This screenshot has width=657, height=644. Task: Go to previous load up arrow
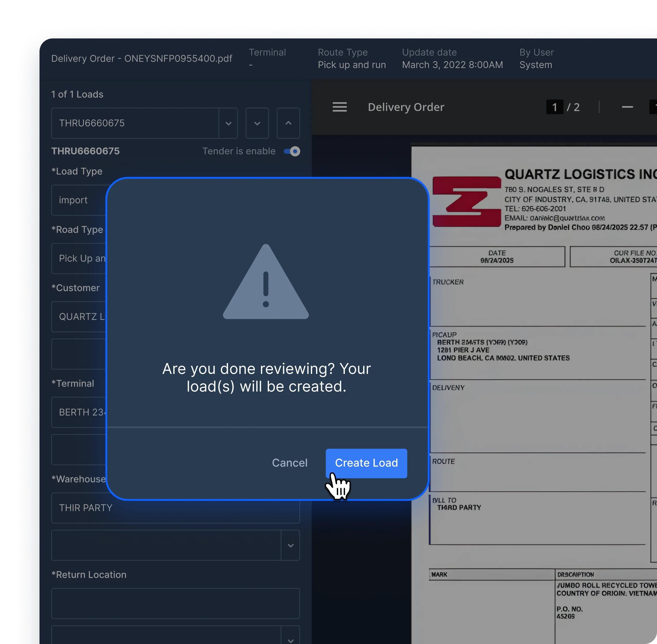coord(288,123)
